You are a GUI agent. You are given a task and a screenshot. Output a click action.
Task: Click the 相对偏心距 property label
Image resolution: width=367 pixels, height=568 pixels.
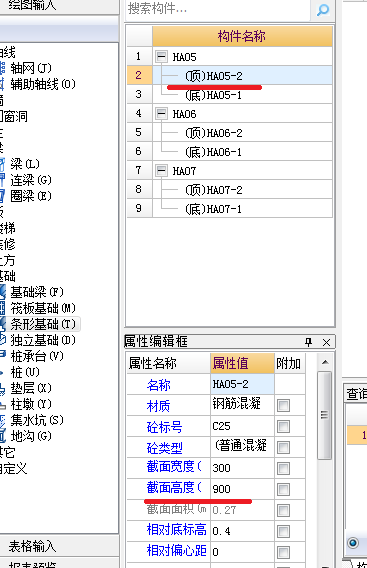point(176,551)
